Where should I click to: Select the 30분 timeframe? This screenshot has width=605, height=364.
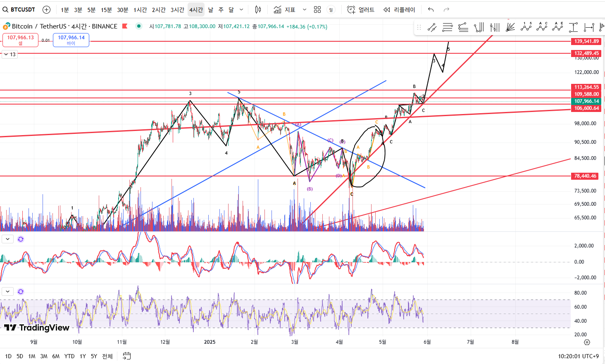pyautogui.click(x=123, y=10)
